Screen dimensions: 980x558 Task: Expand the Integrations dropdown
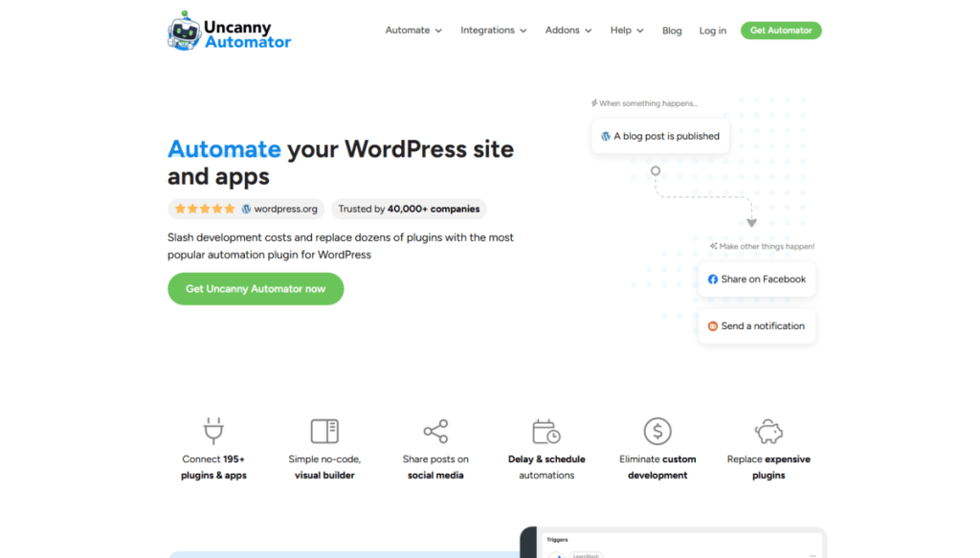[493, 30]
